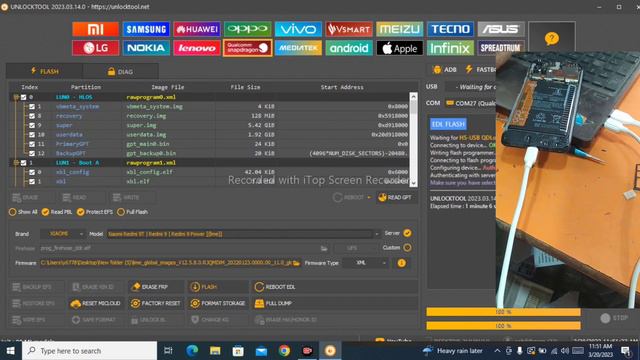Select the Nokia brand tile
640x360 pixels.
click(146, 48)
